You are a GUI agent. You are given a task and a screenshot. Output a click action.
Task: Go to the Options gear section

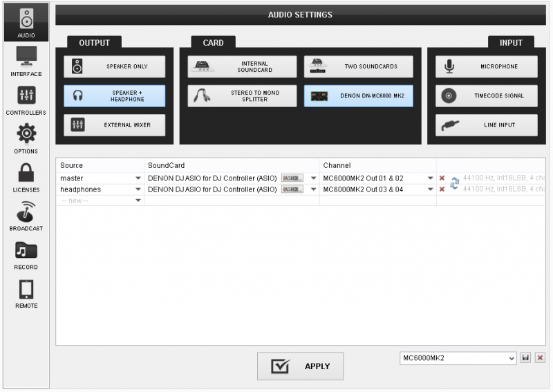(26, 138)
